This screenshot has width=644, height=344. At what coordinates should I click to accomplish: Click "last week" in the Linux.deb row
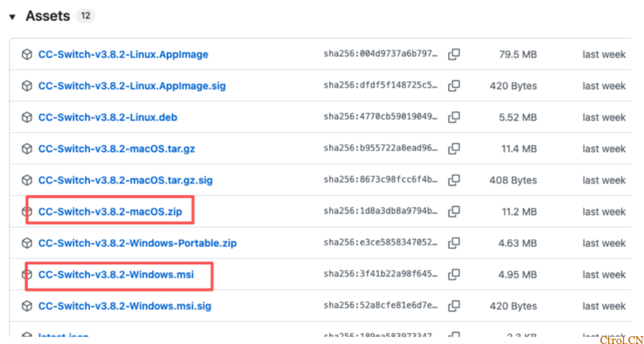(604, 117)
